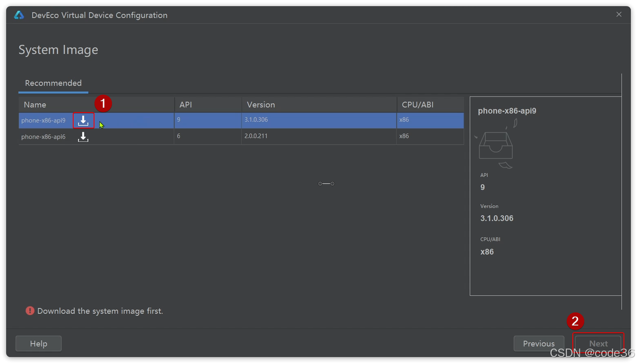Click the x86 cell in the phone-x86-api6 row
Image resolution: width=637 pixels, height=364 pixels.
point(404,136)
